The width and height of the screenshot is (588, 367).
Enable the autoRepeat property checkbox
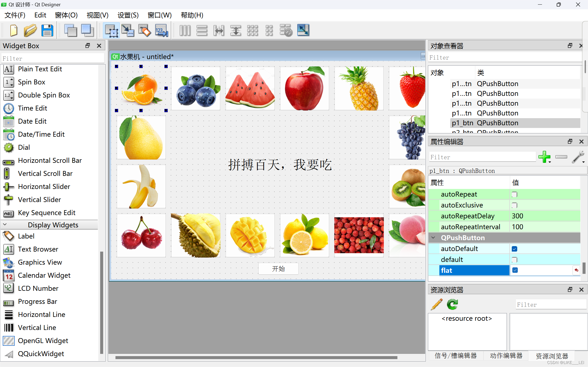click(514, 194)
